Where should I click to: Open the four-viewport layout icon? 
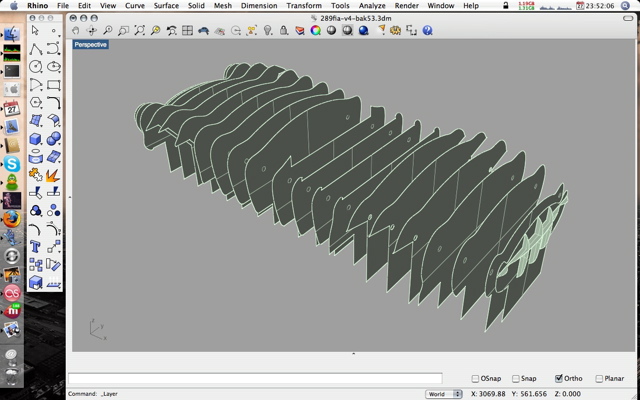pos(188,31)
